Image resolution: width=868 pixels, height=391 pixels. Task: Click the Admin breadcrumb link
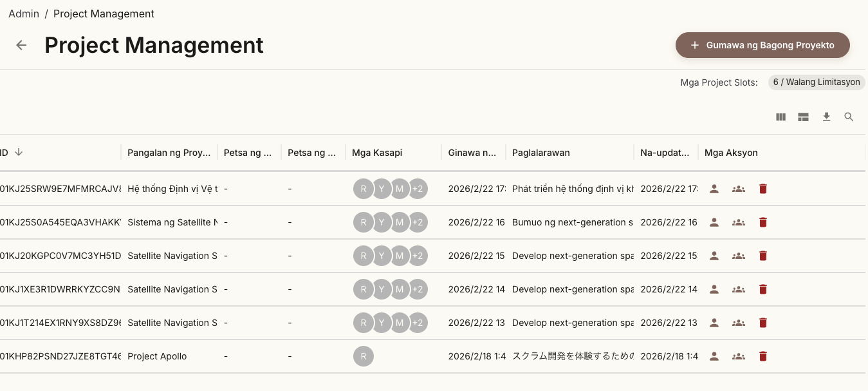click(x=24, y=14)
